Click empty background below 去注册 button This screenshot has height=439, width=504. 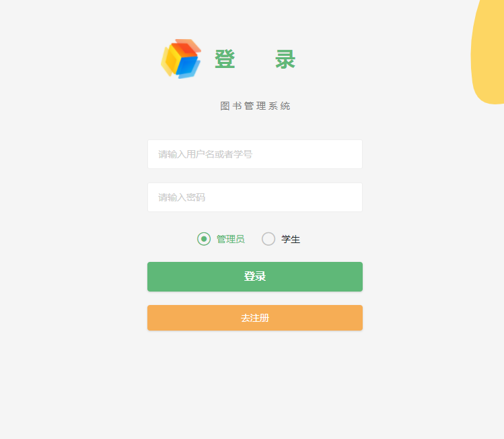255,380
